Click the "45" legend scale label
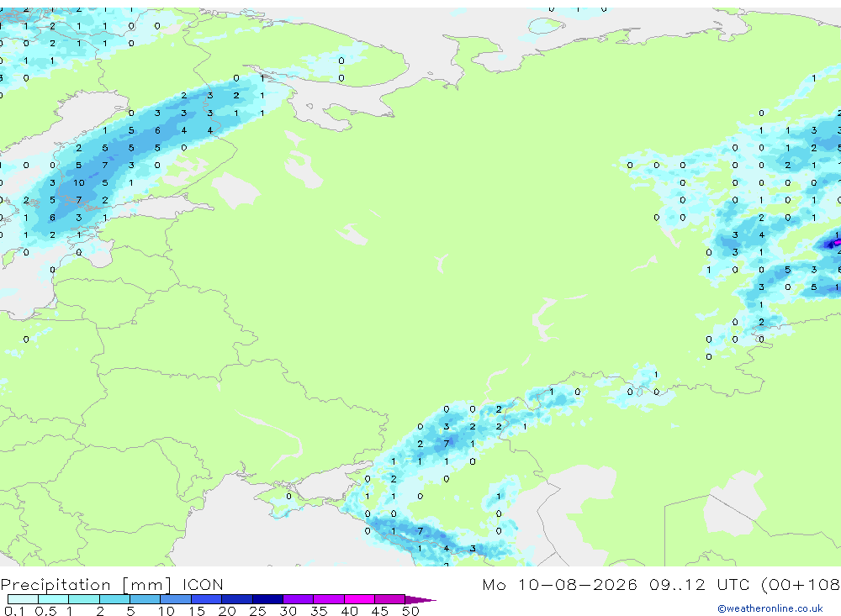 tap(380, 611)
